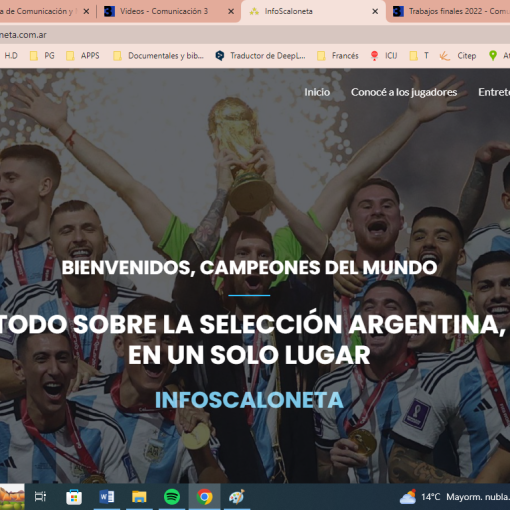Image resolution: width=510 pixels, height=510 pixels.
Task: Expand the APPS bookmark folder
Action: click(83, 56)
